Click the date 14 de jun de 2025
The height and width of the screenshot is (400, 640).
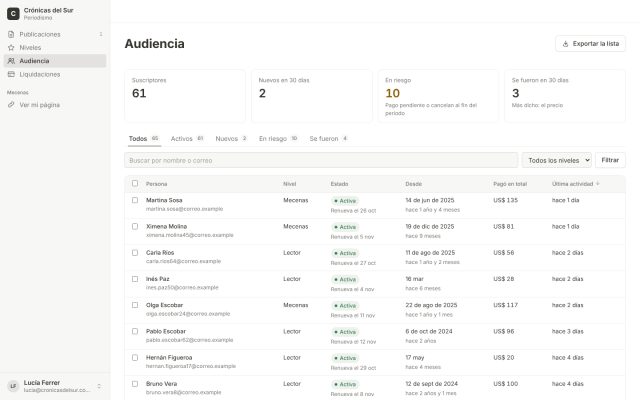pyautogui.click(x=430, y=200)
